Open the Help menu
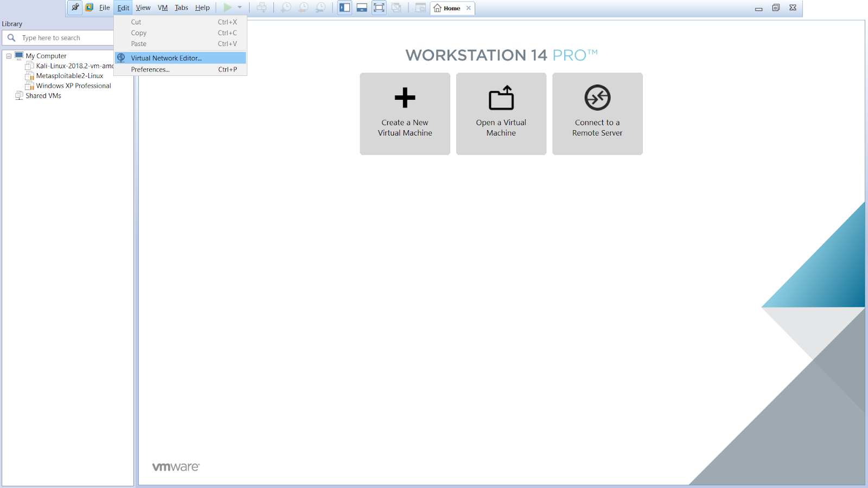Viewport: 868px width, 488px height. [202, 8]
